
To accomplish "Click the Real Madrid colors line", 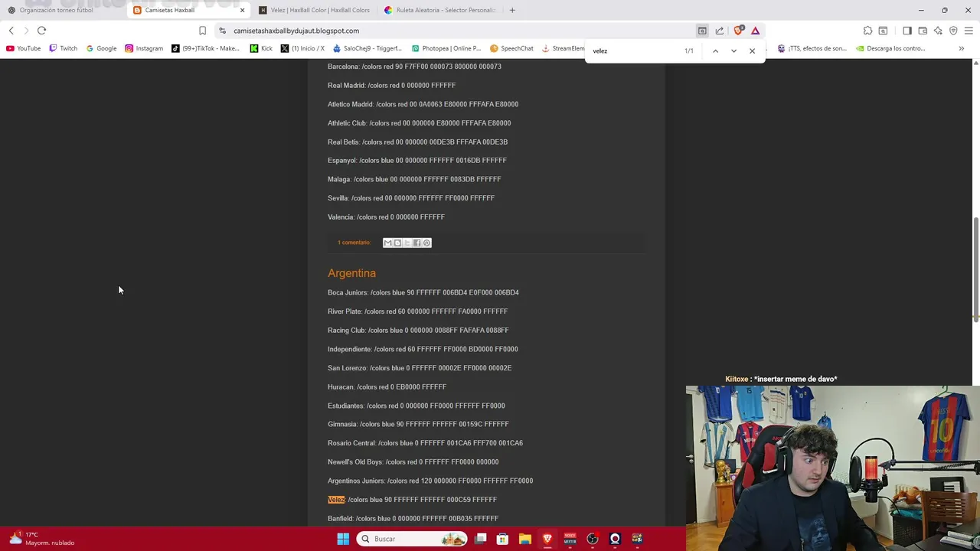I will 391,85.
